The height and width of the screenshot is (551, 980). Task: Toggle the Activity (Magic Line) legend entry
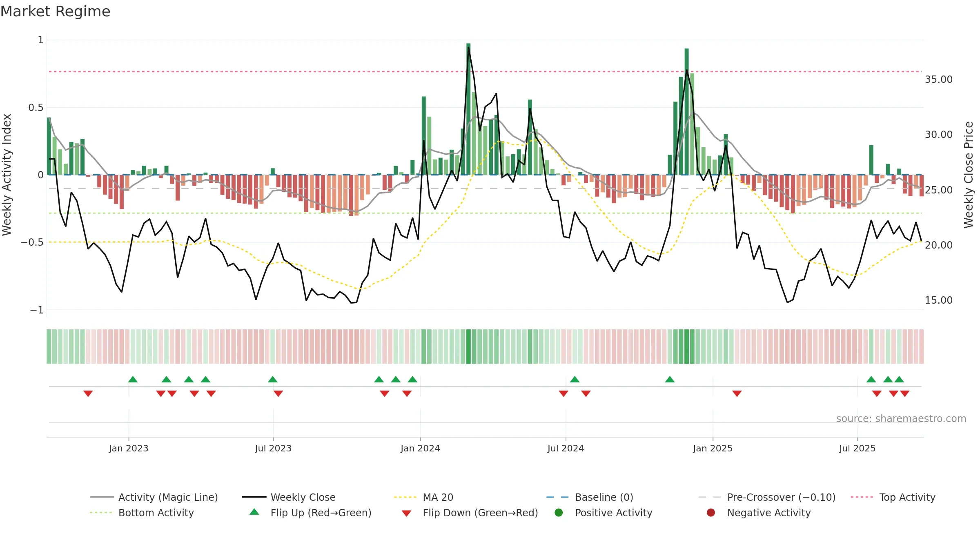pyautogui.click(x=154, y=497)
